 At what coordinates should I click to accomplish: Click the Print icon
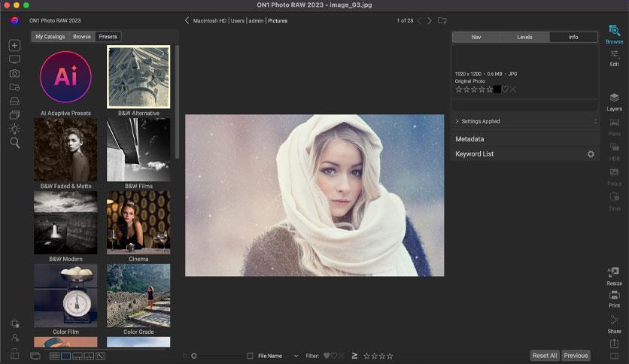pyautogui.click(x=614, y=296)
